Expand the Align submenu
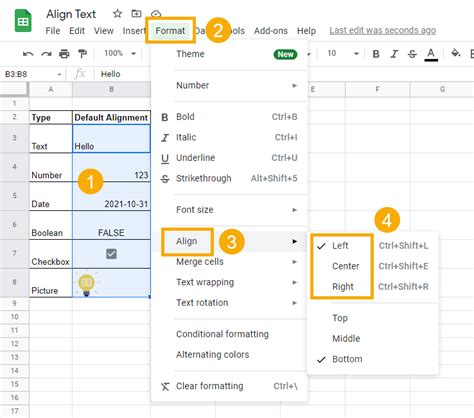Image resolution: width=474 pixels, height=418 pixels. coord(229,241)
